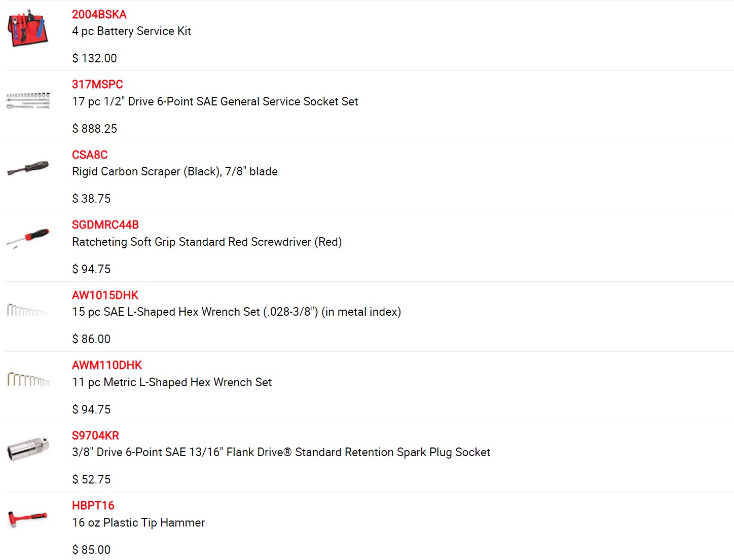Click the battery service kit thumbnail image
This screenshot has height=560, width=734.
tap(28, 28)
